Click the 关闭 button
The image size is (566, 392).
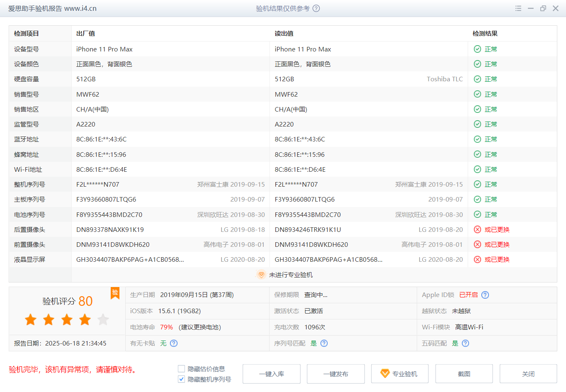(528, 374)
